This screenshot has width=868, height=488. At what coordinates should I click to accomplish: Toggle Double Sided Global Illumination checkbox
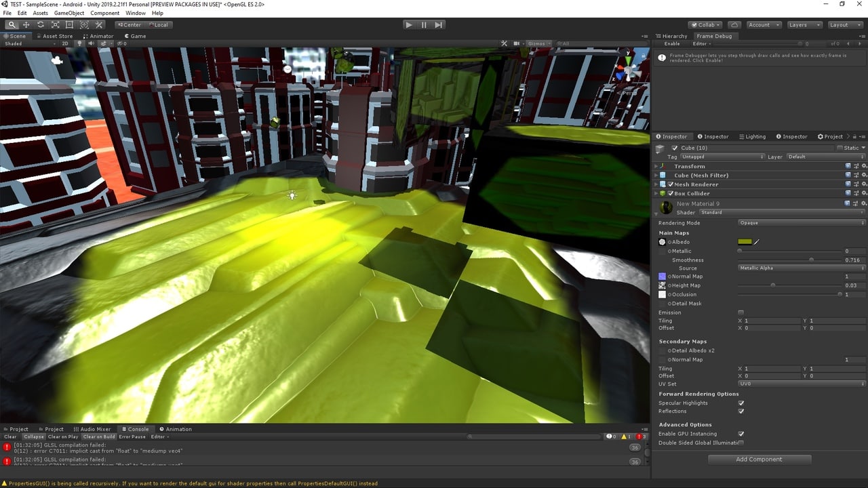[x=741, y=443]
